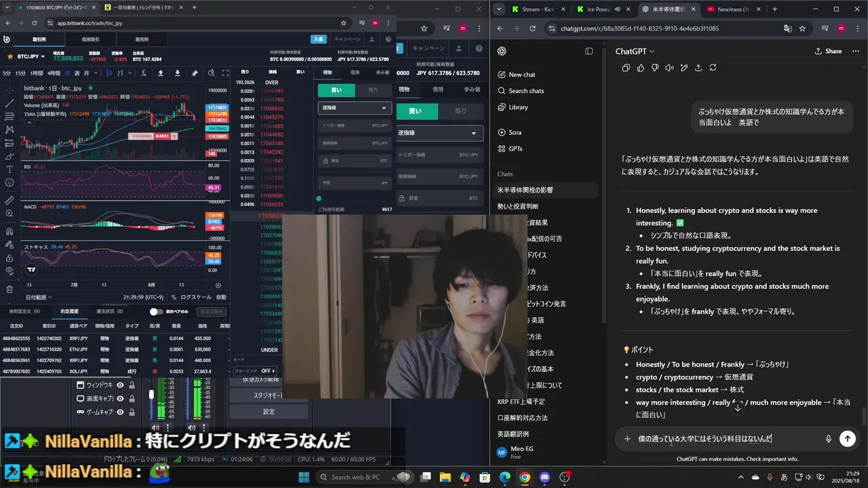
Task: Open the BTC/JPY pair dropdown
Action: point(31,56)
